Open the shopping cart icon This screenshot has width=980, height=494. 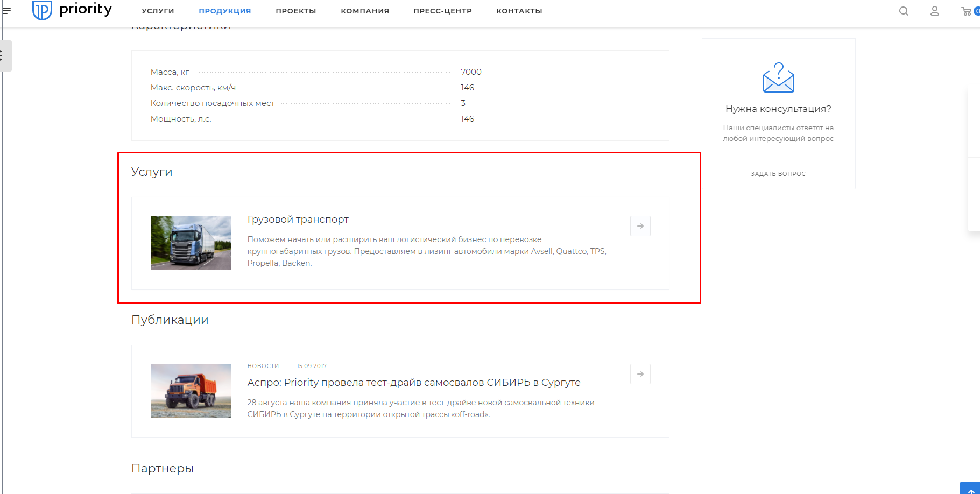967,11
